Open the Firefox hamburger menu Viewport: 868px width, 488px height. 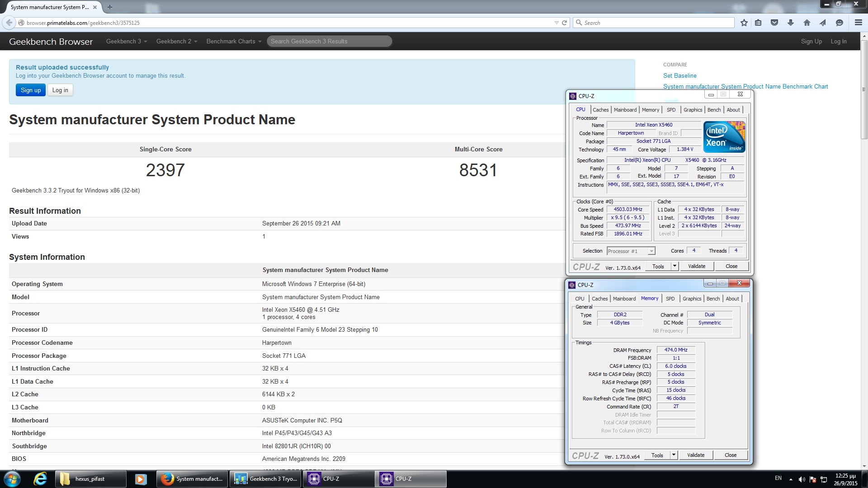pyautogui.click(x=858, y=23)
